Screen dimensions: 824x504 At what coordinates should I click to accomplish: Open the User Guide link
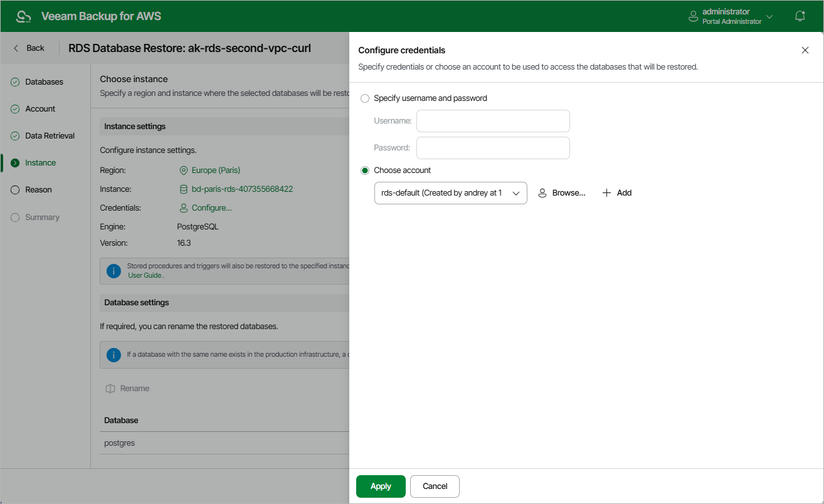pyautogui.click(x=145, y=275)
